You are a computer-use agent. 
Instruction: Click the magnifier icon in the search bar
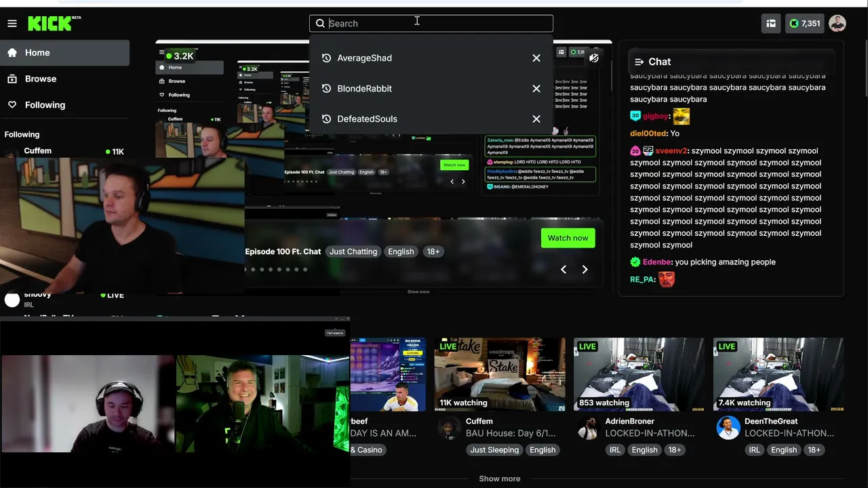click(320, 24)
